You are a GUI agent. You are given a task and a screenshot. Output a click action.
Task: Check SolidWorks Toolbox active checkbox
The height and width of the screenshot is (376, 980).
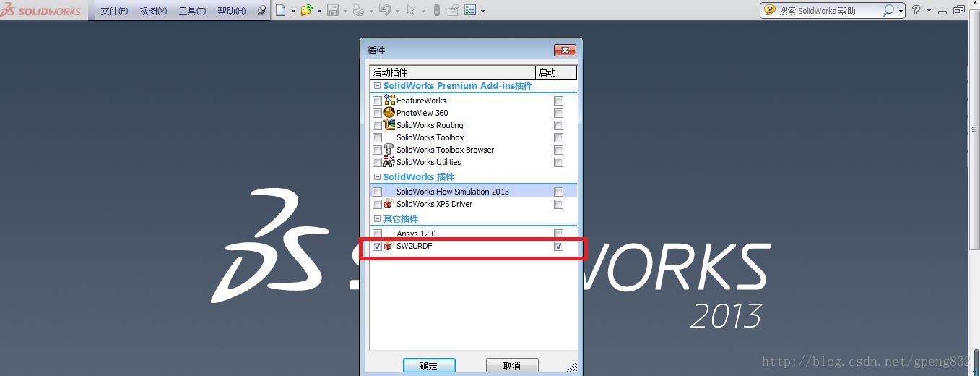point(377,138)
